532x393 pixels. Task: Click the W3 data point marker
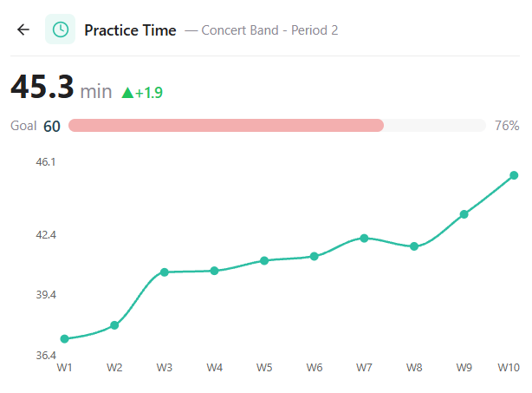[164, 272]
